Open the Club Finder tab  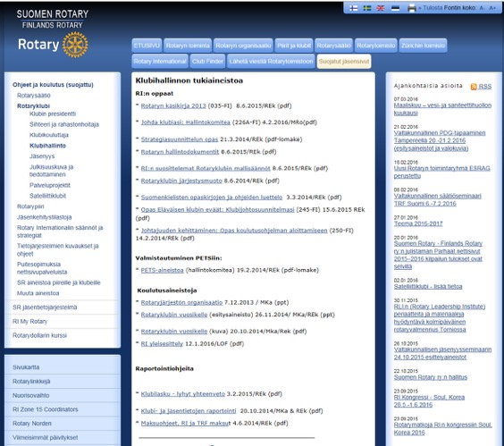click(207, 62)
